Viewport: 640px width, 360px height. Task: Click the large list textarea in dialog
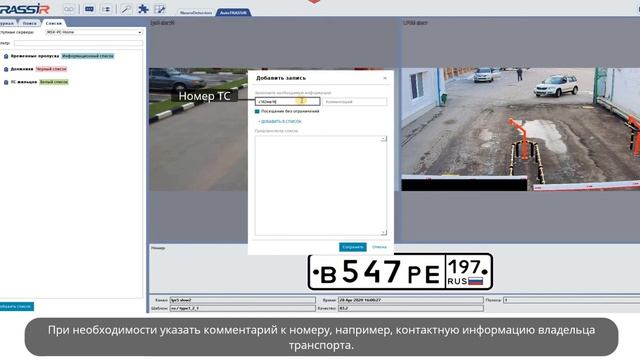[320, 186]
